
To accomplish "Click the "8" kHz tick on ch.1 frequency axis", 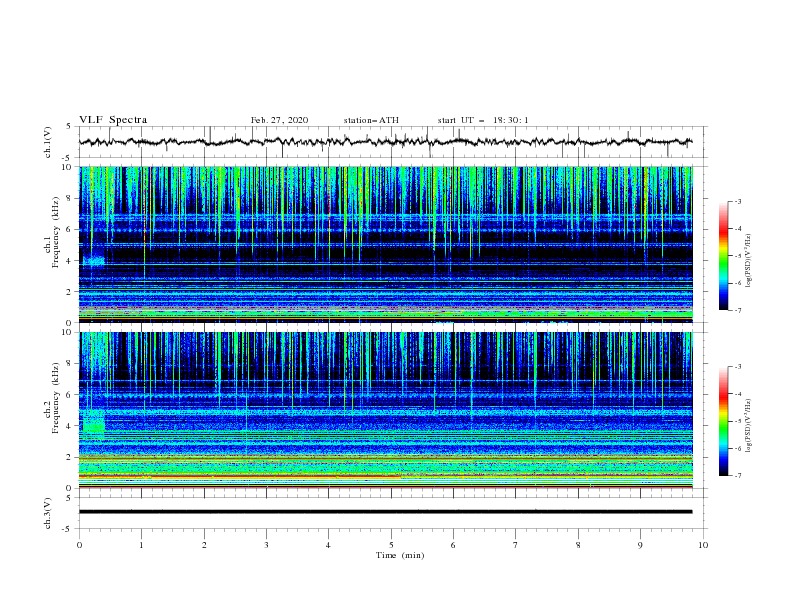I will tap(70, 198).
